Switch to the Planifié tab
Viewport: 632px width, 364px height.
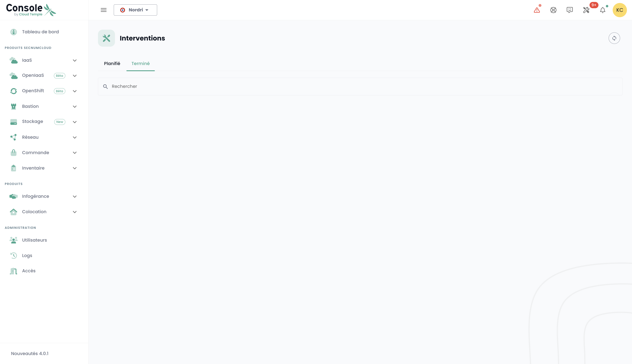[x=112, y=63]
